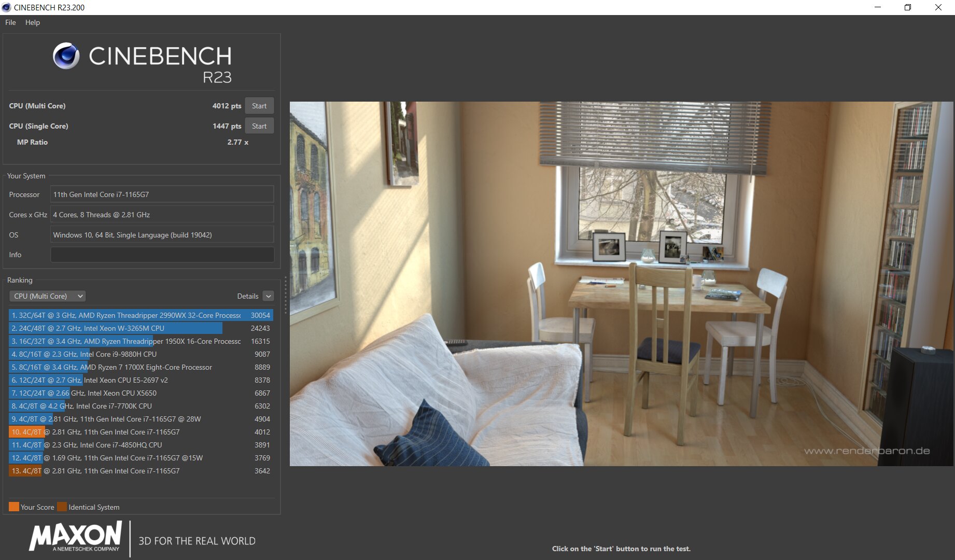Click the panel splitter dotted handle

(x=285, y=296)
